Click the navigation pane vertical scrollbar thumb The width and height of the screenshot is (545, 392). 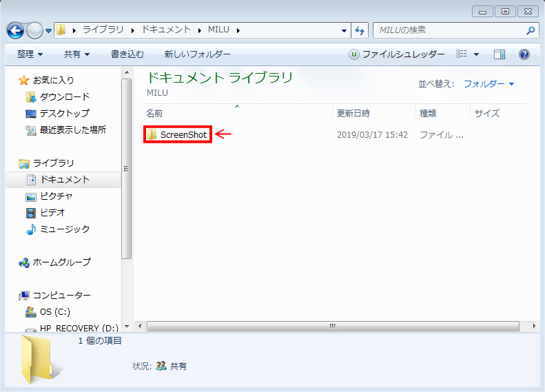point(127,169)
